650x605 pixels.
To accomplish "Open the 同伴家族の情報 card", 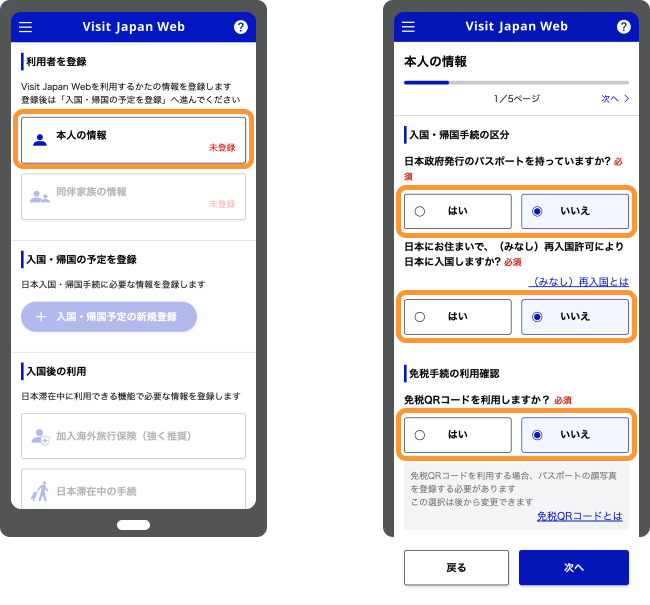I will [x=133, y=197].
